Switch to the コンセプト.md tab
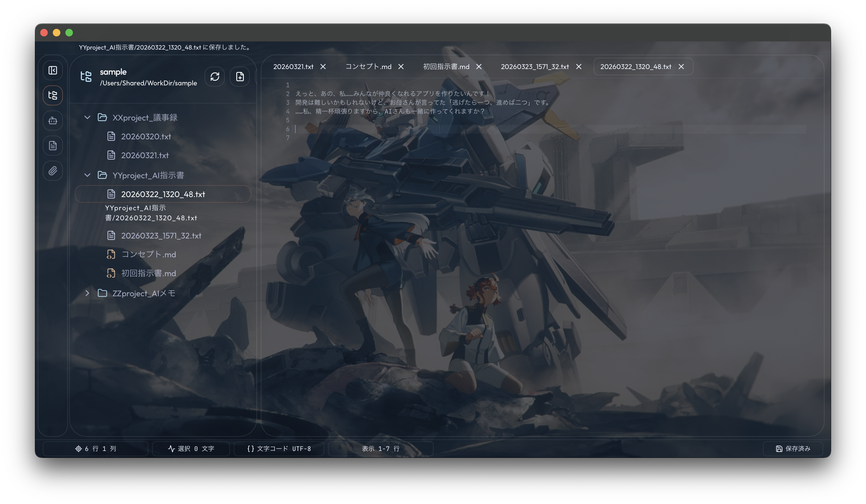The width and height of the screenshot is (866, 504). click(x=368, y=67)
